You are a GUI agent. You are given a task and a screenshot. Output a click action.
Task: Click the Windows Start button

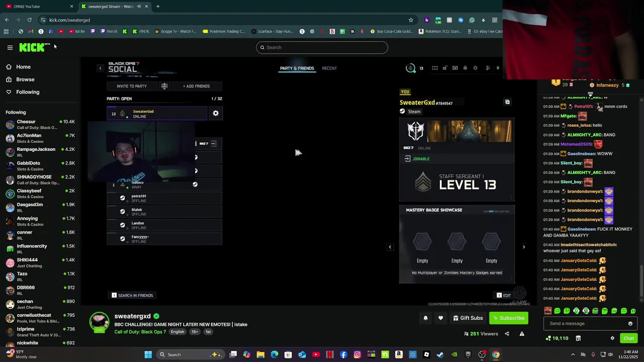pyautogui.click(x=148, y=354)
